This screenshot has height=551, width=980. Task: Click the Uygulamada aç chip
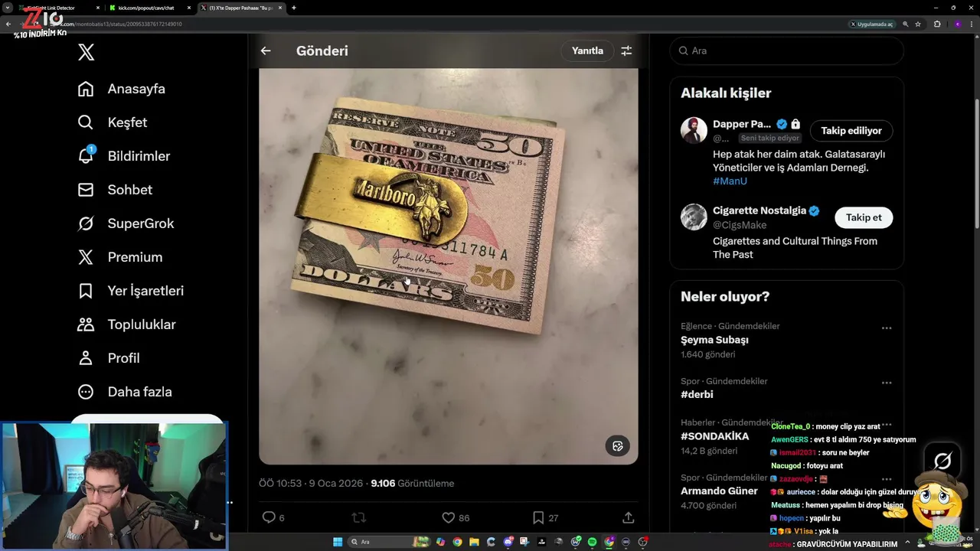point(872,24)
